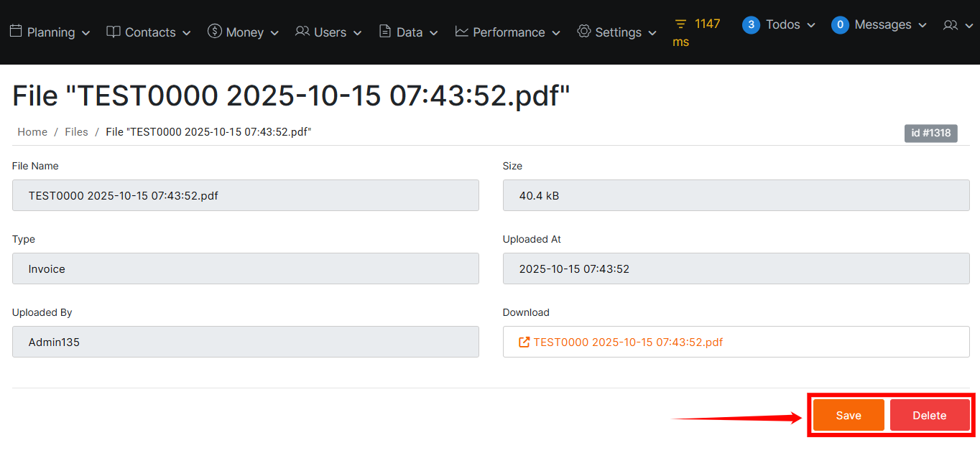This screenshot has width=980, height=453.
Task: Download the TEST0000 PDF file link
Action: coord(627,342)
